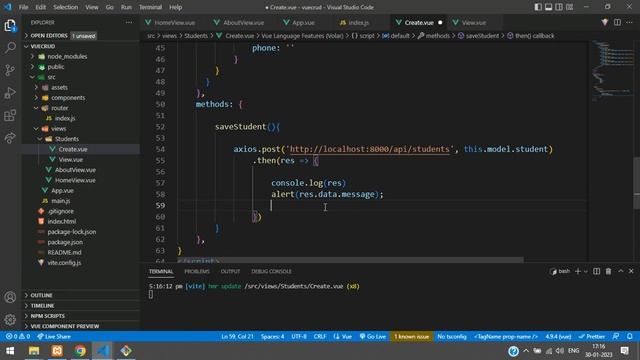640x360 pixels.
Task: Toggle primary side bar visibility
Action: coord(538,7)
